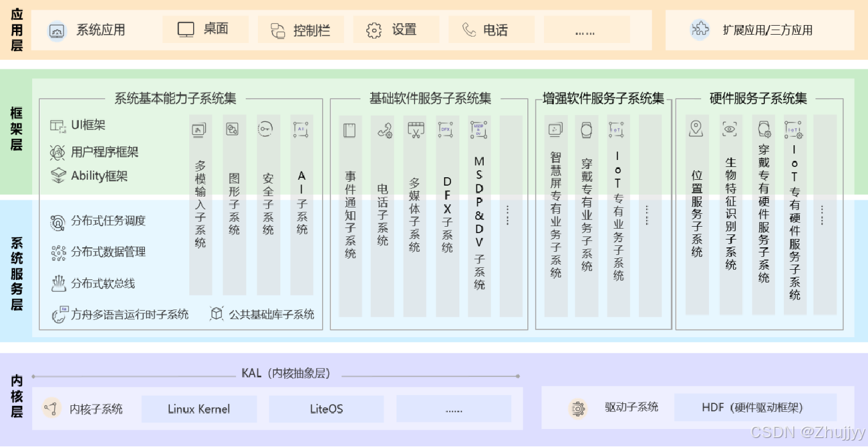Click the UI框架 icon in framework layer

[56, 126]
